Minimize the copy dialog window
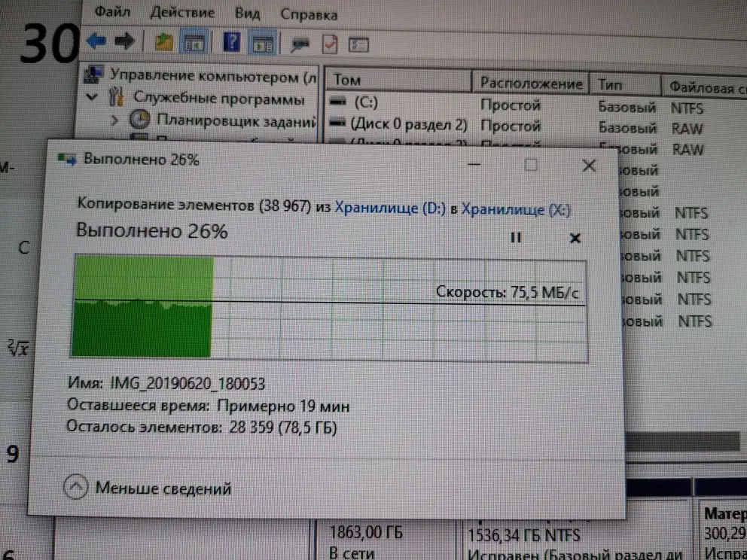This screenshot has height=560, width=747. 474,164
